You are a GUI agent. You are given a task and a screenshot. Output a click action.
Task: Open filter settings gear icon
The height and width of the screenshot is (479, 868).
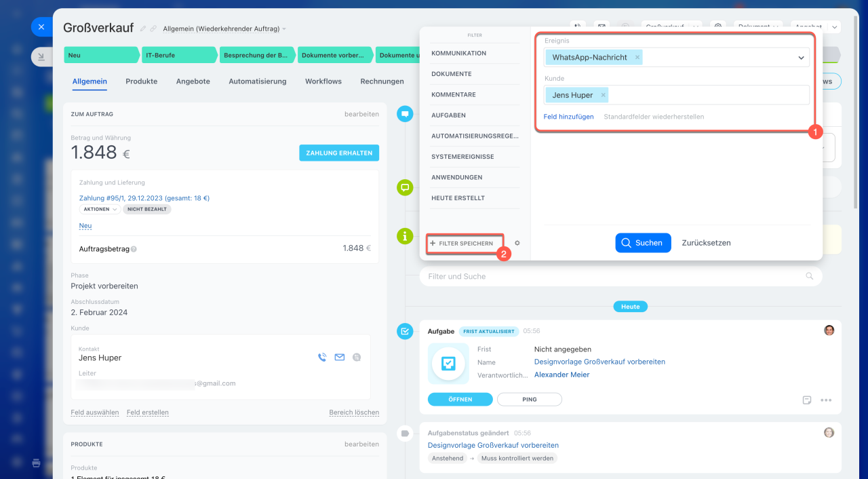[x=517, y=243]
